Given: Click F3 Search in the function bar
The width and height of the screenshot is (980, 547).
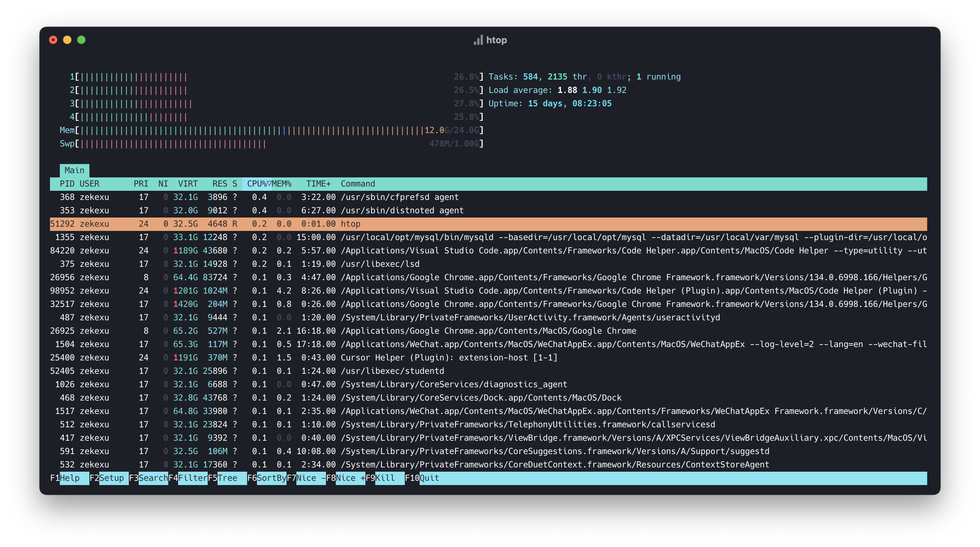Looking at the screenshot, I should coord(148,478).
